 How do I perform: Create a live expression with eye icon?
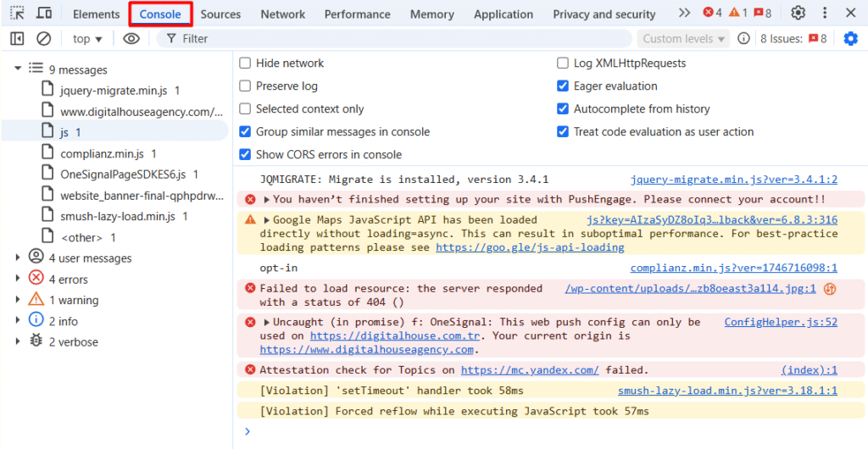(131, 39)
